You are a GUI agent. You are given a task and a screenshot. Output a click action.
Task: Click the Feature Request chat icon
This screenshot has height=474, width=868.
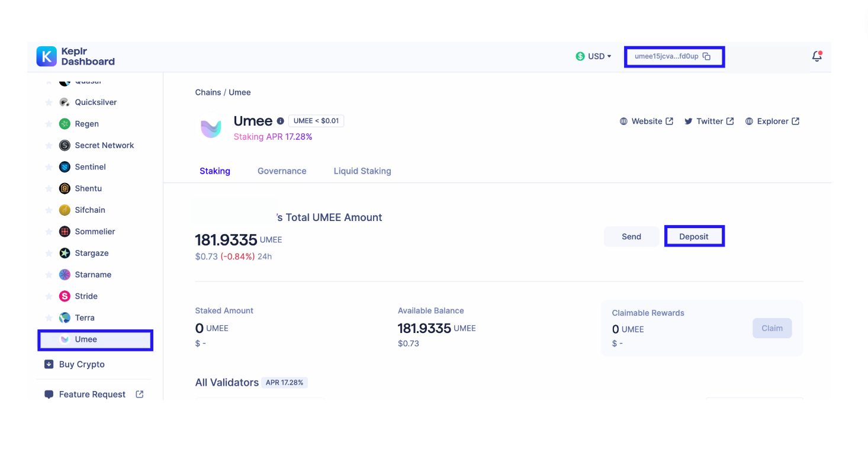(49, 395)
